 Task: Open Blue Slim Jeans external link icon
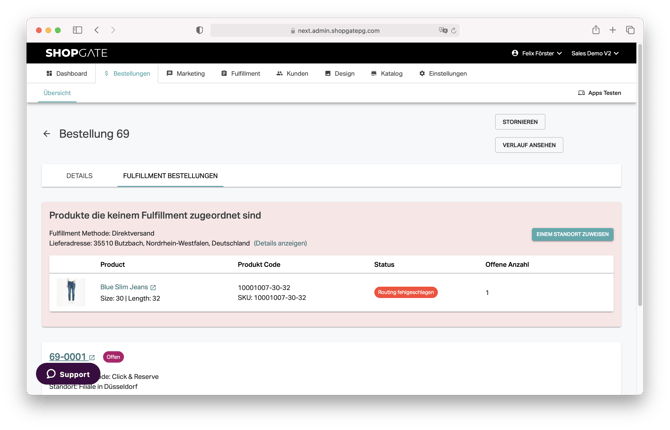click(153, 287)
